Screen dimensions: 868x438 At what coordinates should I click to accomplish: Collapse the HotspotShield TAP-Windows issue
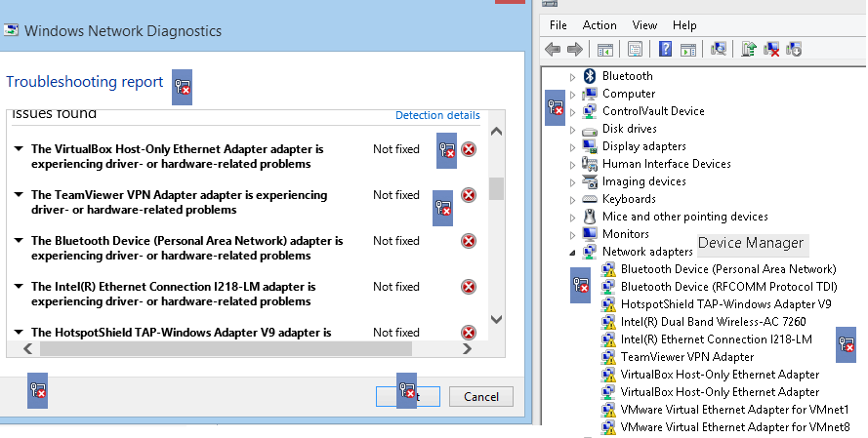(19, 333)
